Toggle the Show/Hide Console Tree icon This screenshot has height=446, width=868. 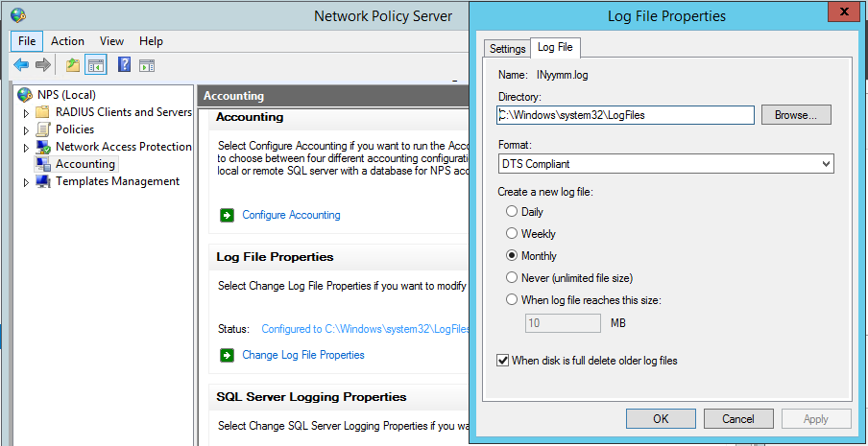96,65
